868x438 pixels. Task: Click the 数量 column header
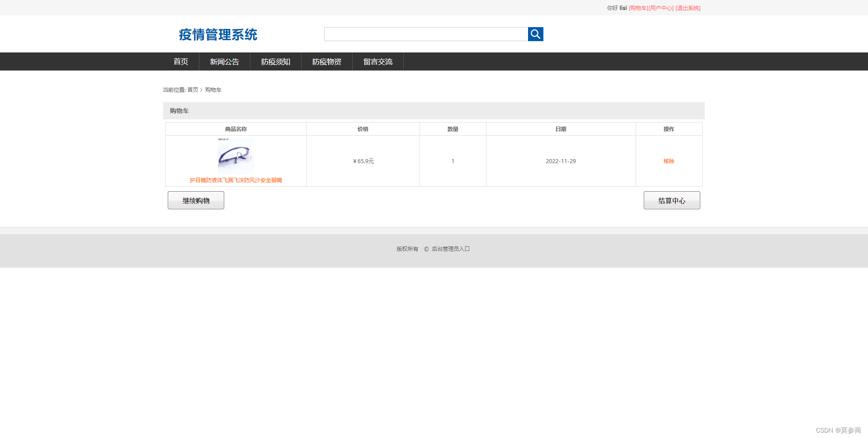pos(453,129)
